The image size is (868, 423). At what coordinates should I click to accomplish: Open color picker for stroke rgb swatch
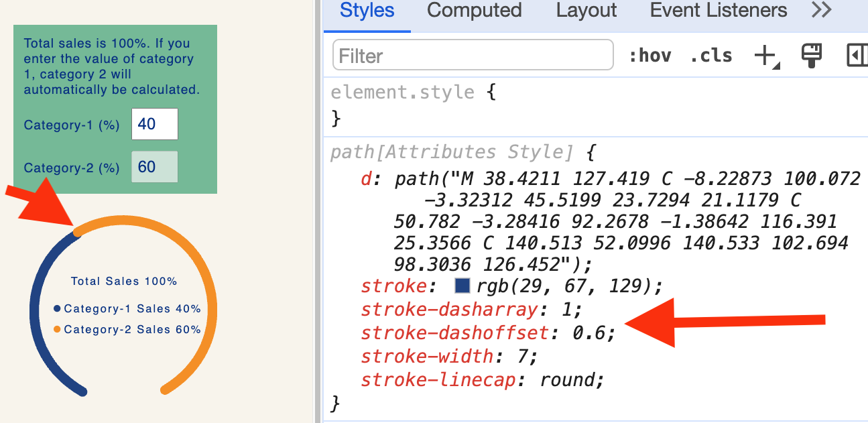point(462,286)
